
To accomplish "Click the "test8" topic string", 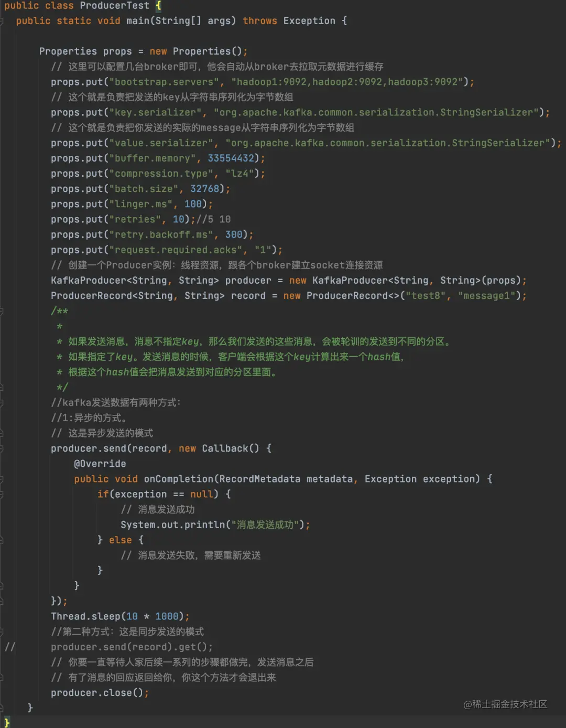I will pos(426,295).
